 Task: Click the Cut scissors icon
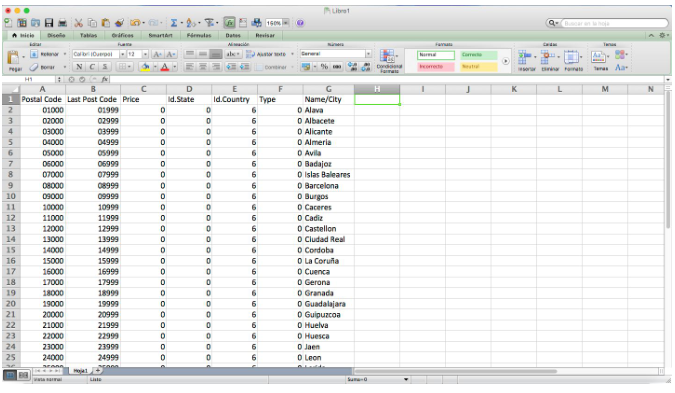(x=78, y=23)
